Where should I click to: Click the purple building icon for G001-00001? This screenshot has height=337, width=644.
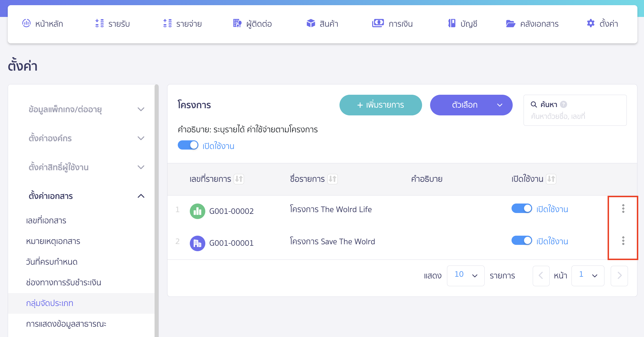pos(197,243)
